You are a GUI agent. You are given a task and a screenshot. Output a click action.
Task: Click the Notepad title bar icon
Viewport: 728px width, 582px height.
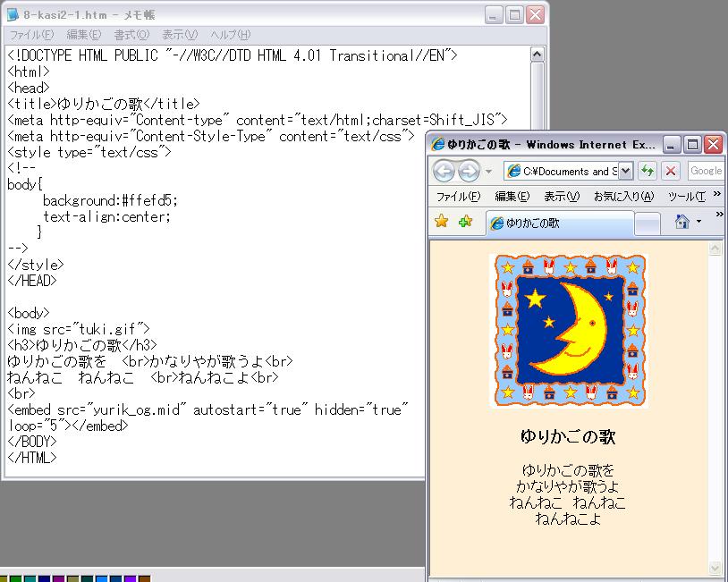[x=13, y=15]
